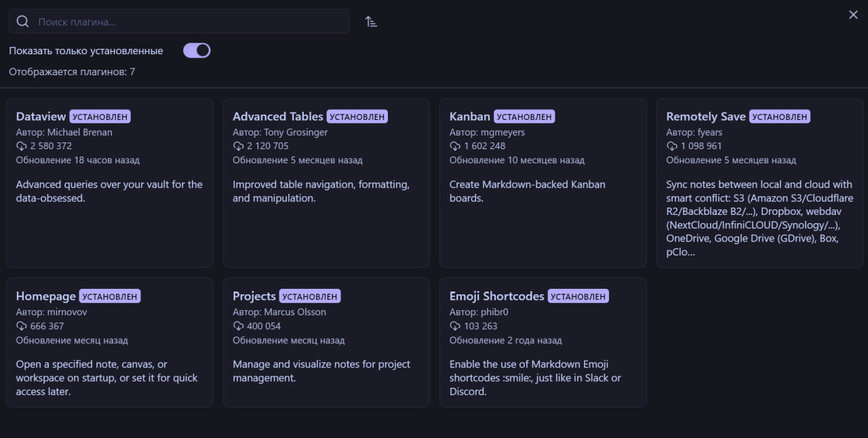Type in the plugin search field
This screenshot has height=438, width=868.
[190, 22]
